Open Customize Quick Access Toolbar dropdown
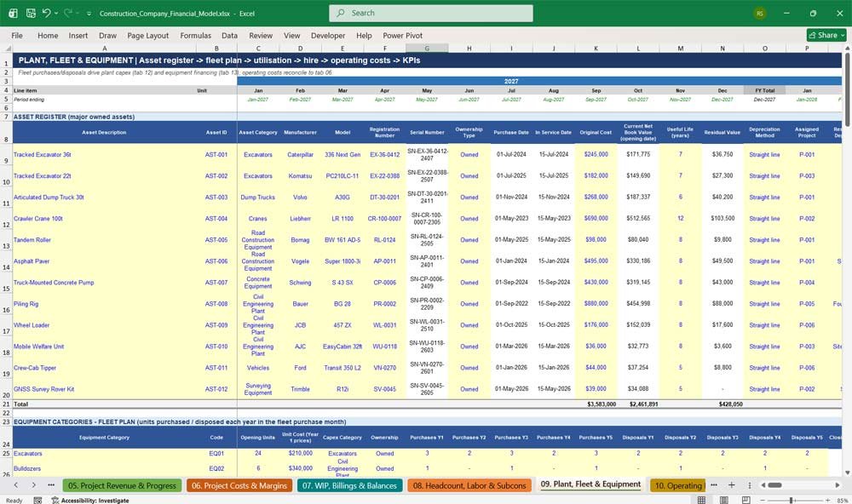The height and width of the screenshot is (504, 852). pos(89,13)
